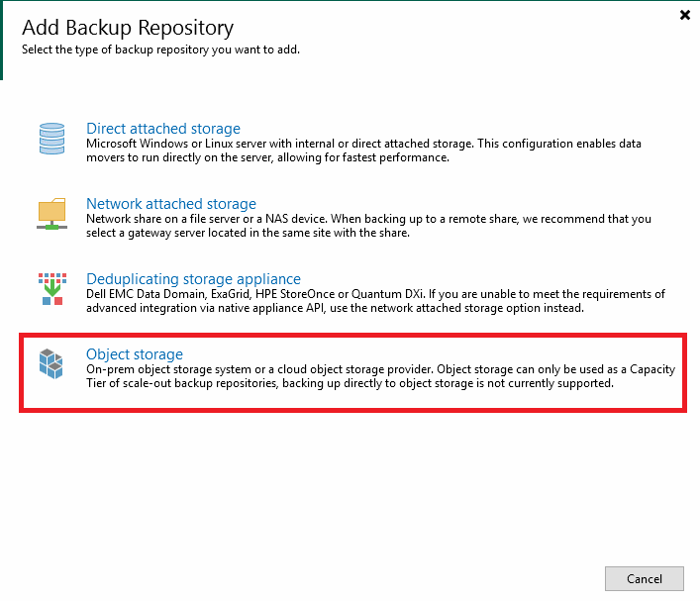Viewport: 700px width, 601px height.
Task: Choose the Object storage cubes icon
Action: (x=50, y=364)
